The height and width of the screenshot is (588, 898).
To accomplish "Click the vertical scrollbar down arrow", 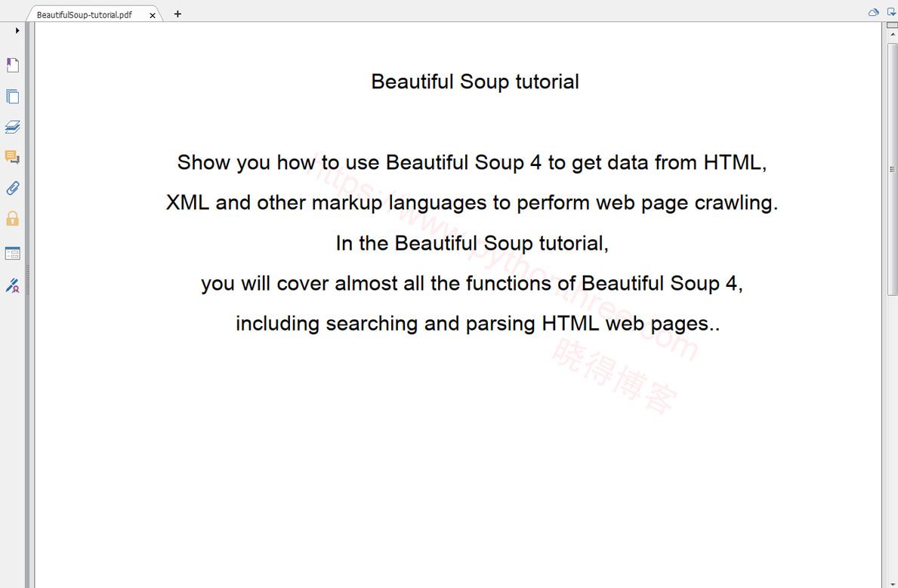I will coord(892,583).
